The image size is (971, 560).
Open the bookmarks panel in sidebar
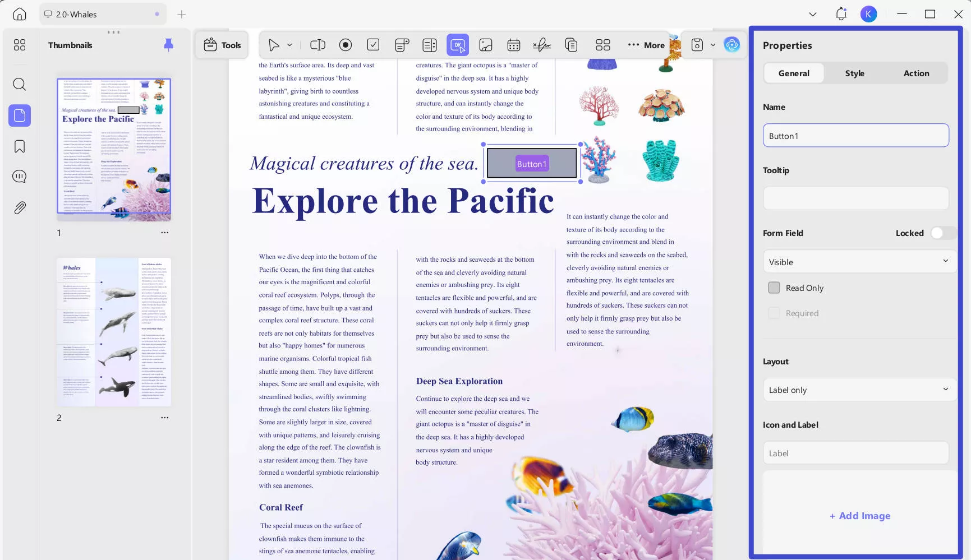(x=20, y=146)
